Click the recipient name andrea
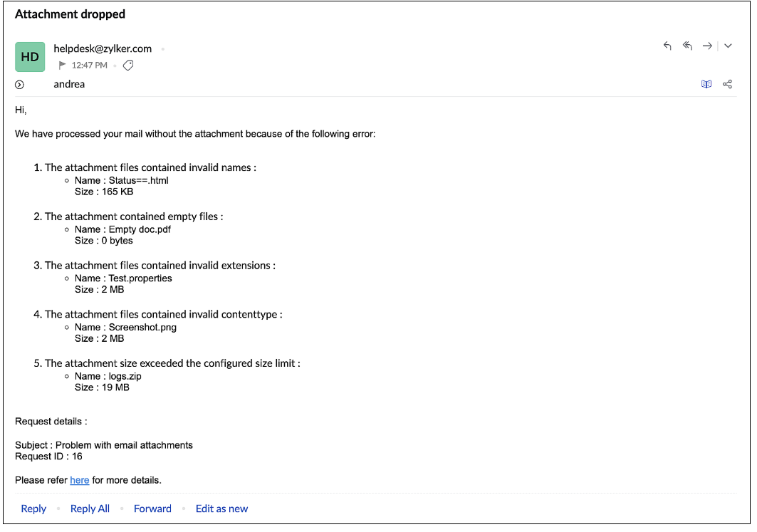This screenshot has height=532, width=757. click(69, 84)
